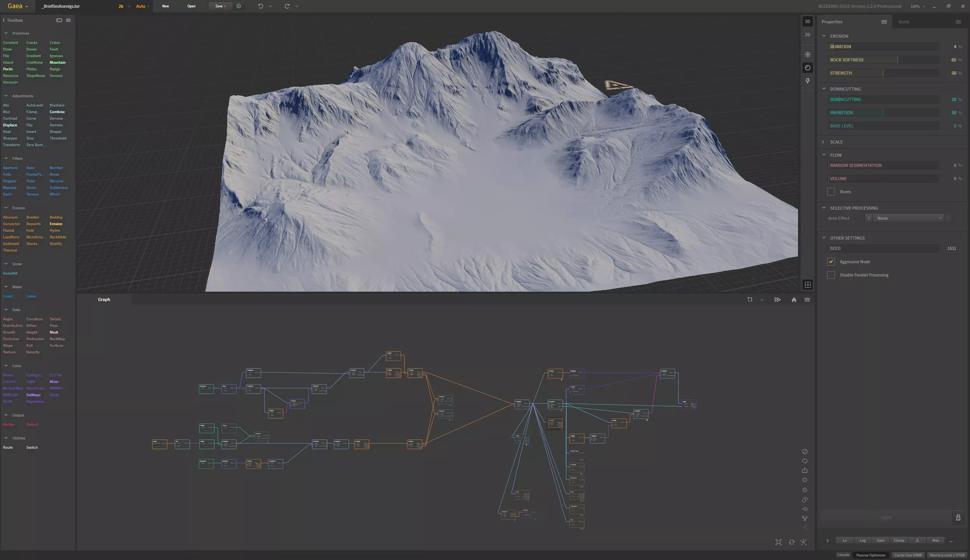970x560 pixels.
Task: Click the lock icon beside Apply
Action: point(958,517)
